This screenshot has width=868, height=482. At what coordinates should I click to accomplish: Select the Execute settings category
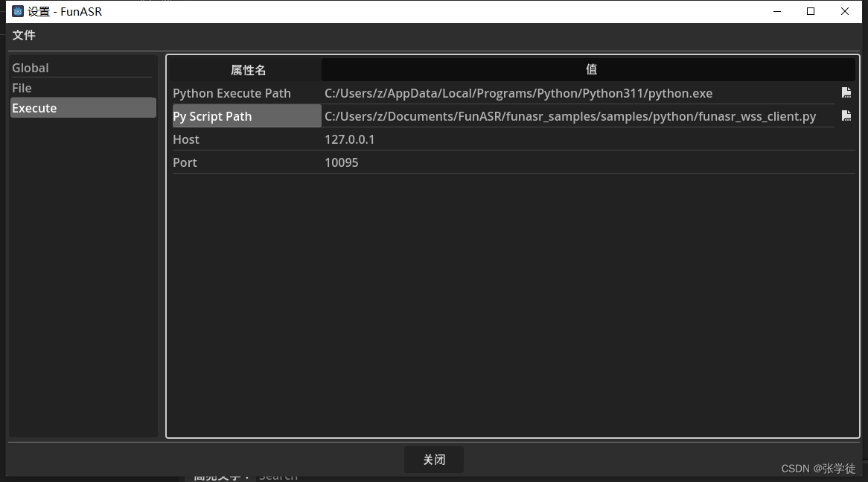tap(83, 108)
